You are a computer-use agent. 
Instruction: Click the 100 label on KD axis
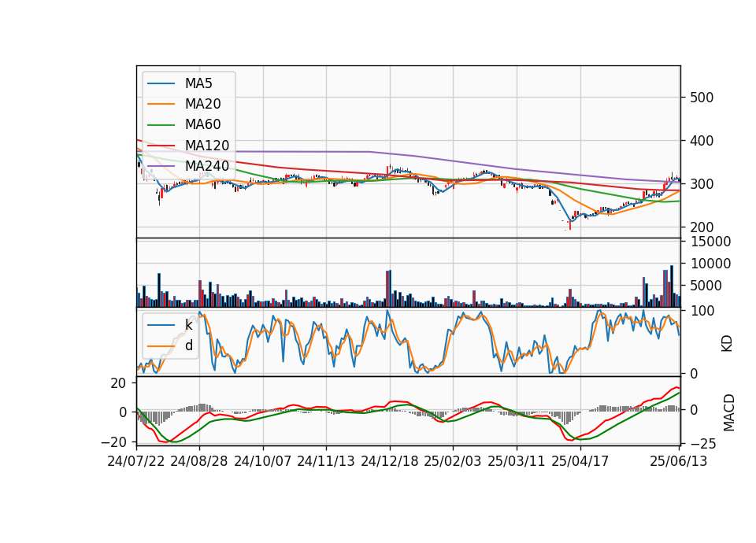(x=702, y=311)
